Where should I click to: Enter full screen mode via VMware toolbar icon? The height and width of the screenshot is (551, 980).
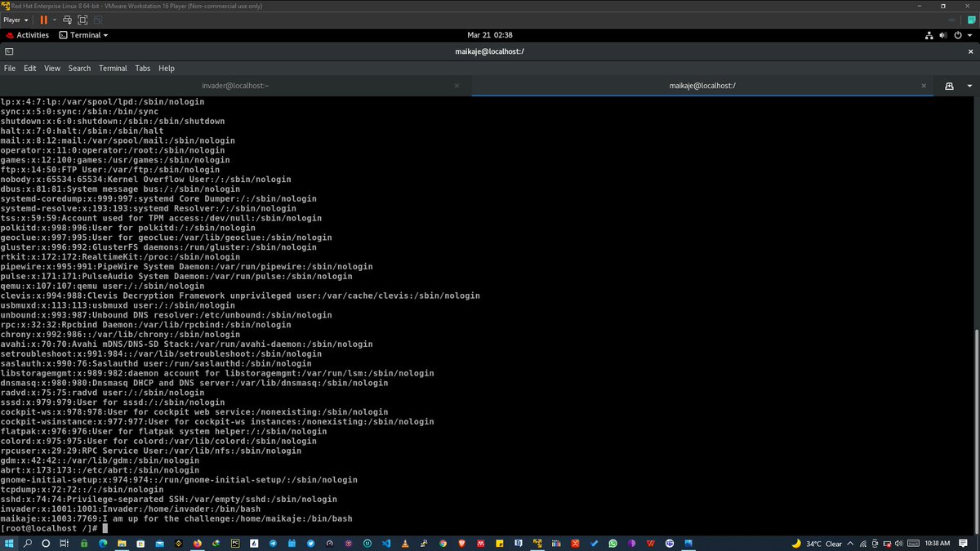(82, 20)
